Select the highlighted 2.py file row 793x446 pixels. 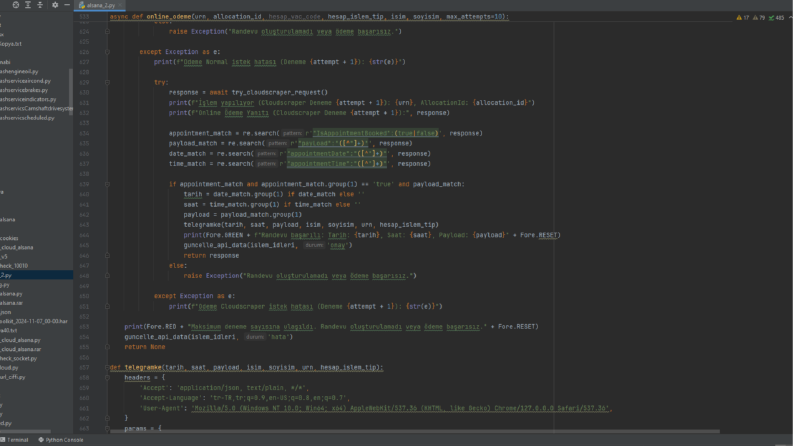coord(36,275)
